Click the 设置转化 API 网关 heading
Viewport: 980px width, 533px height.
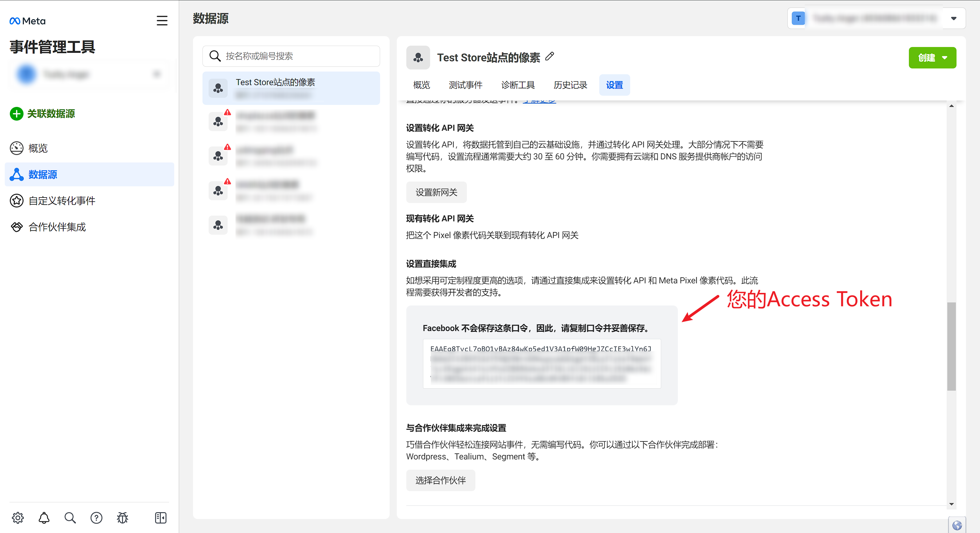440,128
